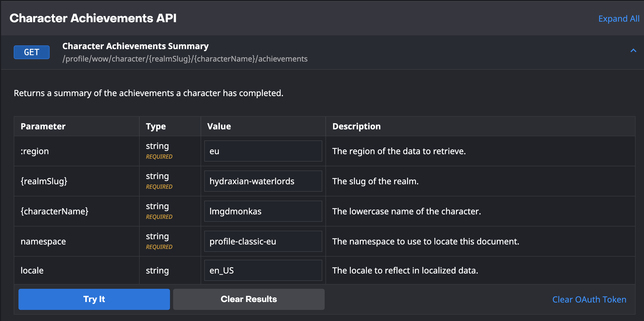Click the Value column header

point(219,126)
